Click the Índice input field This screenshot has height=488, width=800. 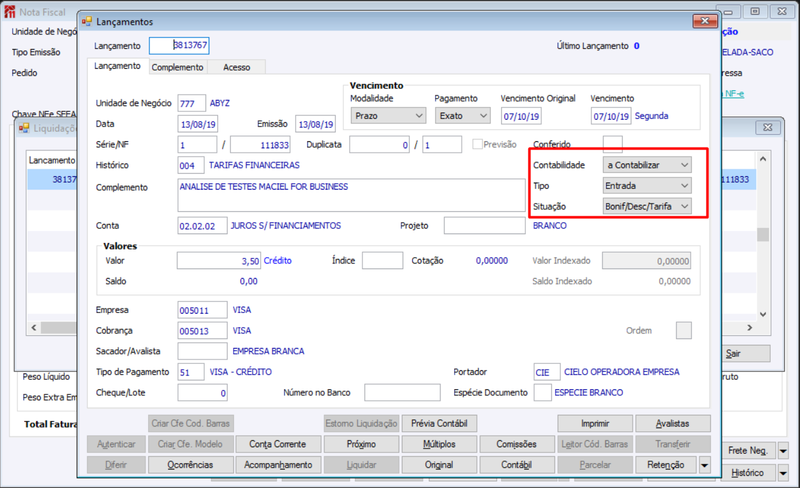(383, 260)
